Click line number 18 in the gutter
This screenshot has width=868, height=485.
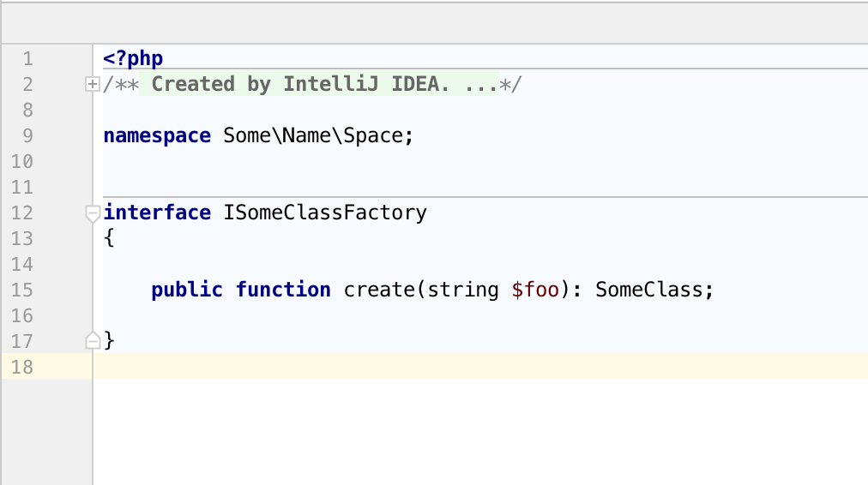point(22,367)
